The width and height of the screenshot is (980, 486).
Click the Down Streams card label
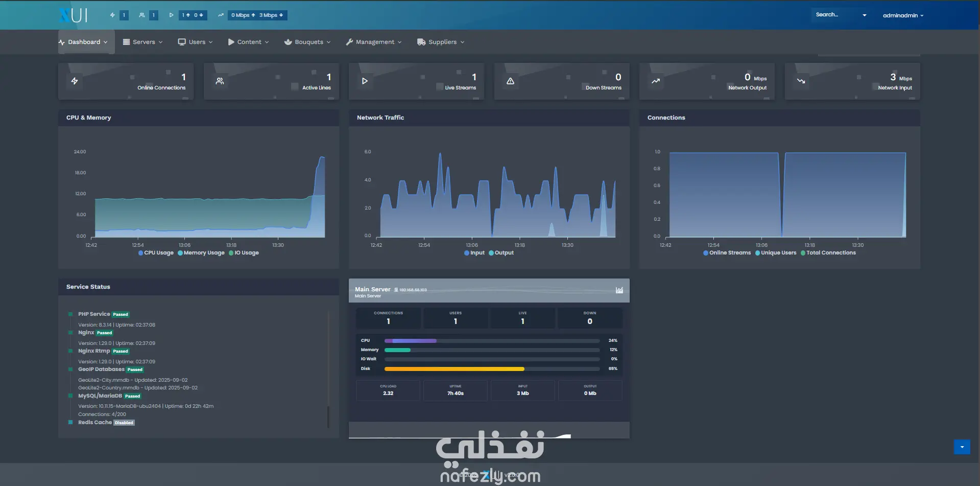604,88
